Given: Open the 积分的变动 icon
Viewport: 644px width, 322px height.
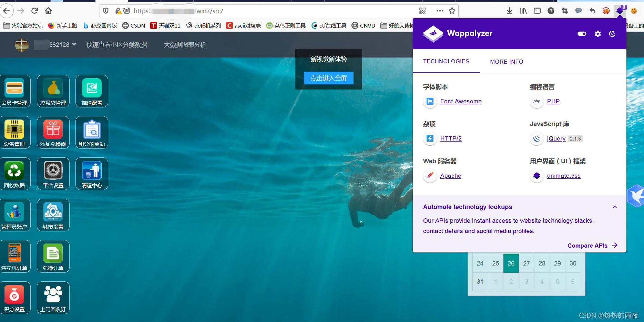Looking at the screenshot, I should tap(92, 133).
